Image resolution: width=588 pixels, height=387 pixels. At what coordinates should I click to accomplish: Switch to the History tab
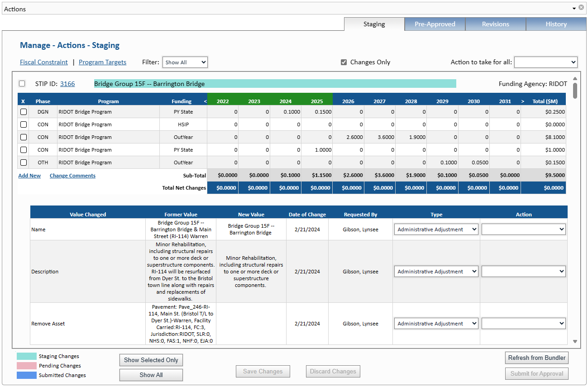[556, 24]
